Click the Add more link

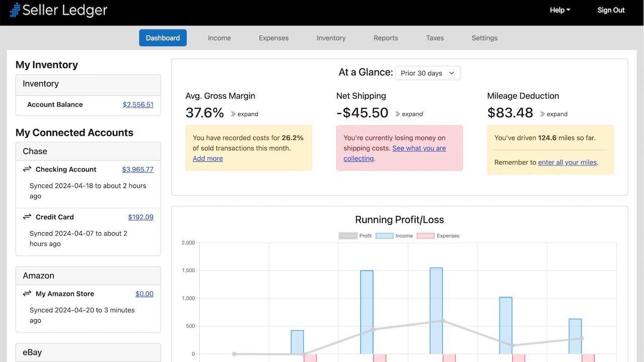pyautogui.click(x=208, y=158)
